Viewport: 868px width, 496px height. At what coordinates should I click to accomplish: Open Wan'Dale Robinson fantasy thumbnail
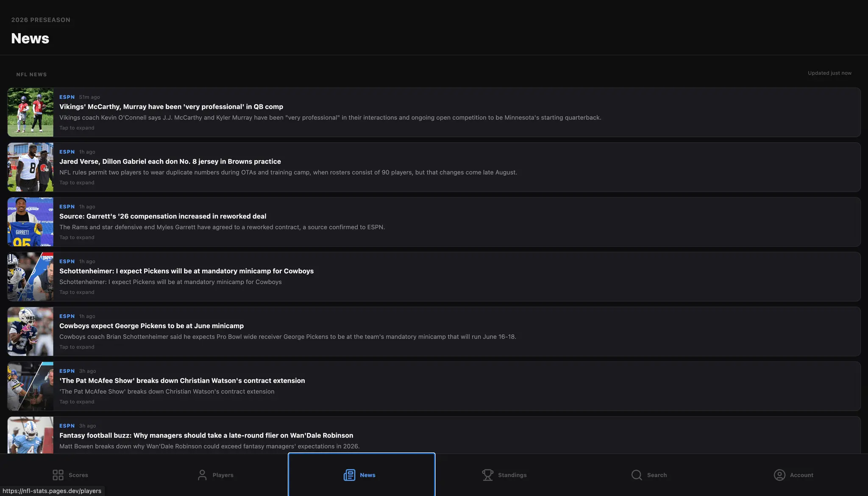click(31, 435)
